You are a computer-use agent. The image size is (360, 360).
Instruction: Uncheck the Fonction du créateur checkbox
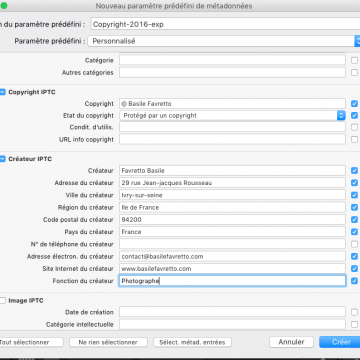click(354, 281)
